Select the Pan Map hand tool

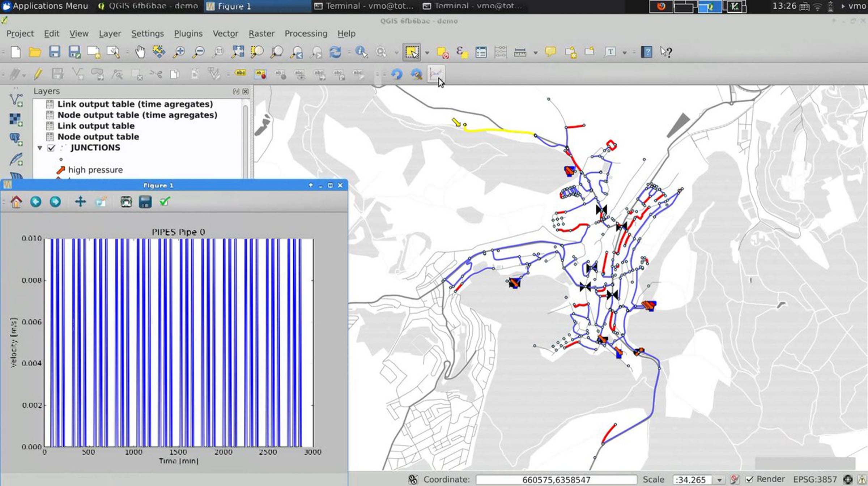click(140, 52)
